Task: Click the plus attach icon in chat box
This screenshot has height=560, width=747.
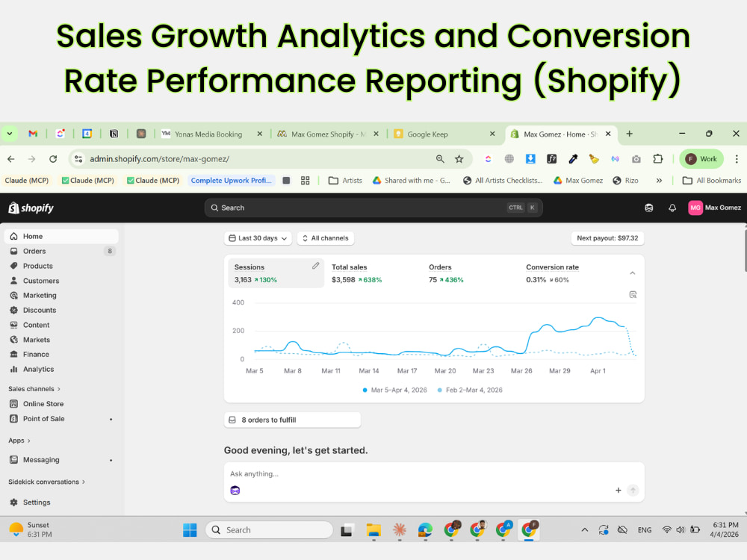Action: tap(618, 491)
